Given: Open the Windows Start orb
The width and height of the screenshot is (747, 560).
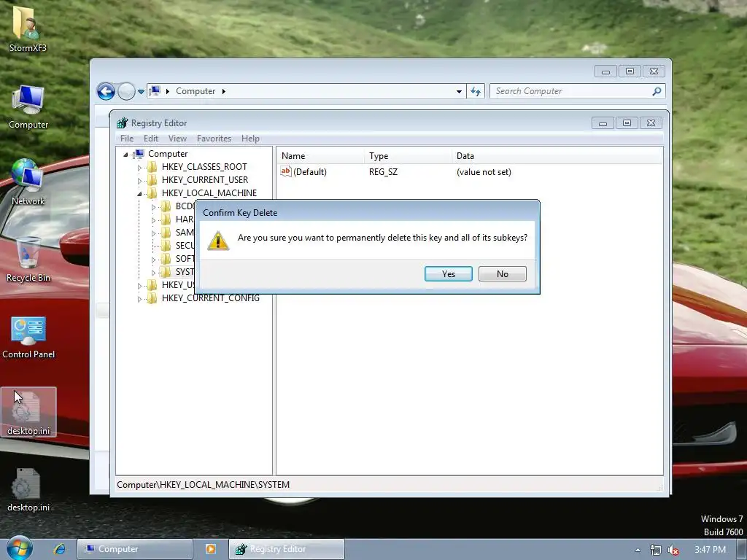Looking at the screenshot, I should point(19,547).
